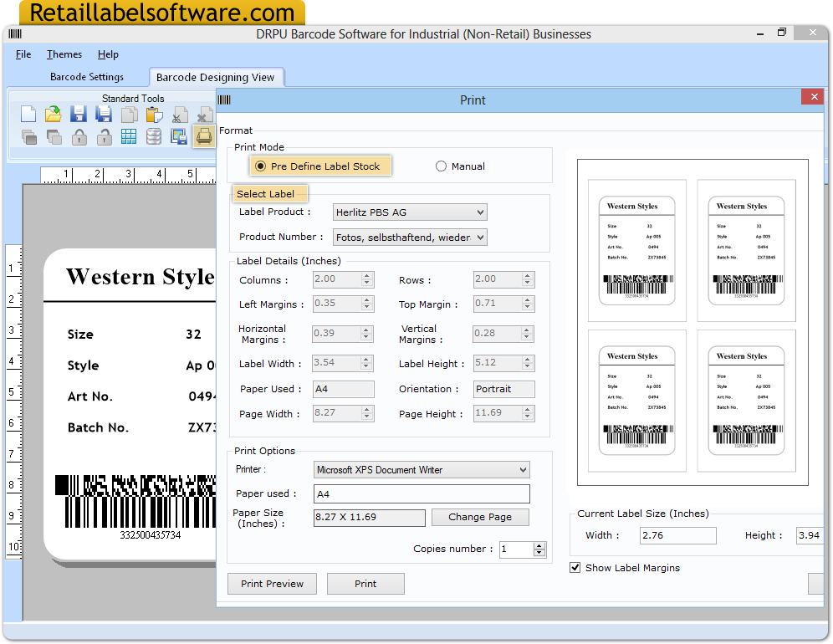
Task: Click the Change Page button
Action: click(x=480, y=517)
